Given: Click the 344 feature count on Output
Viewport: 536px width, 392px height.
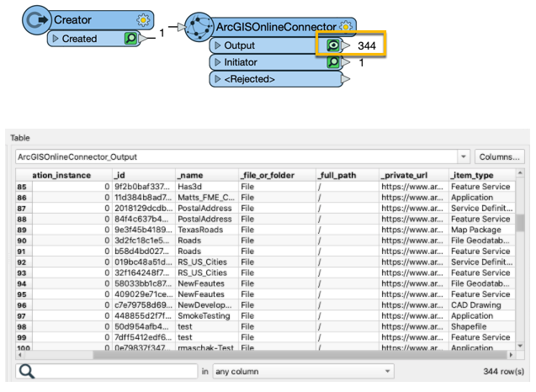Looking at the screenshot, I should click(x=367, y=45).
